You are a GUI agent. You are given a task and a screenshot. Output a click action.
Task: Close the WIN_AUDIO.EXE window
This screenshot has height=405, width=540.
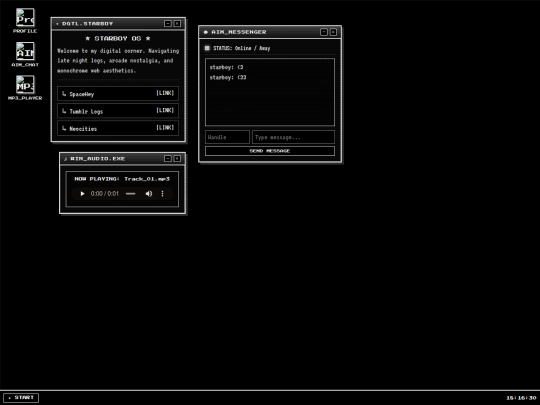point(177,158)
